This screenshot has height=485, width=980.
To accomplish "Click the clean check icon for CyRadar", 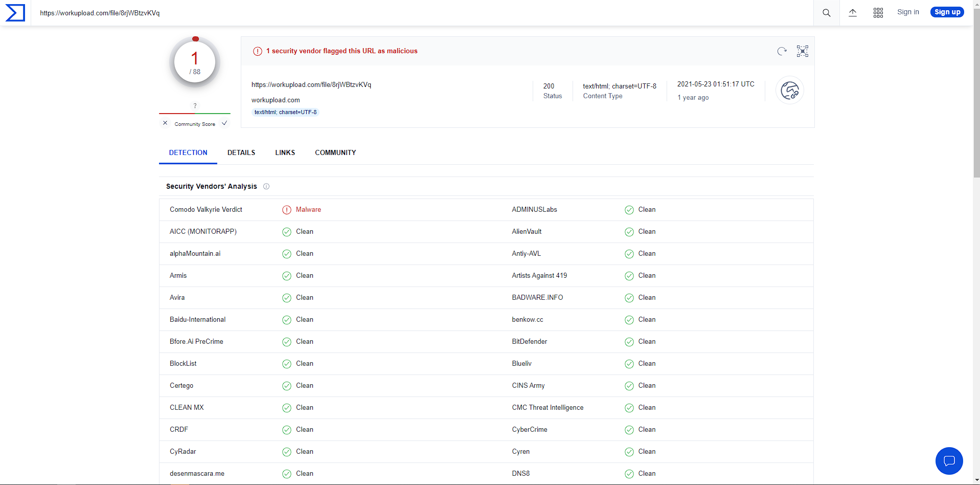I will (x=287, y=452).
